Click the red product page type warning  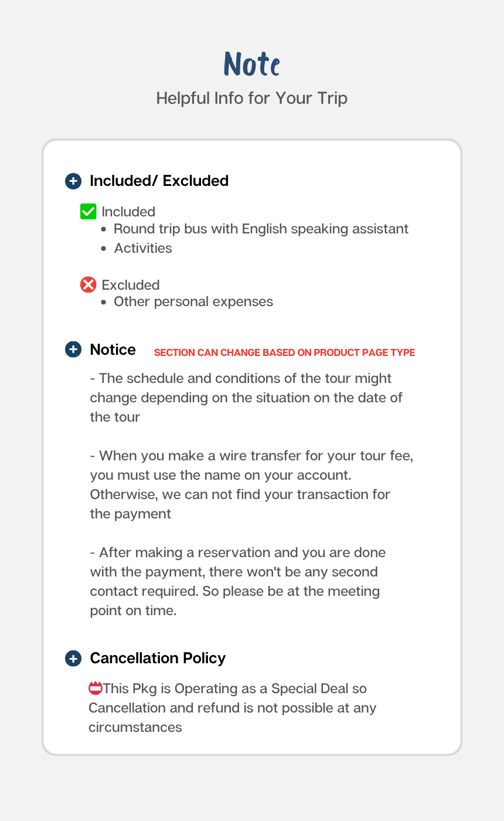[x=284, y=353]
